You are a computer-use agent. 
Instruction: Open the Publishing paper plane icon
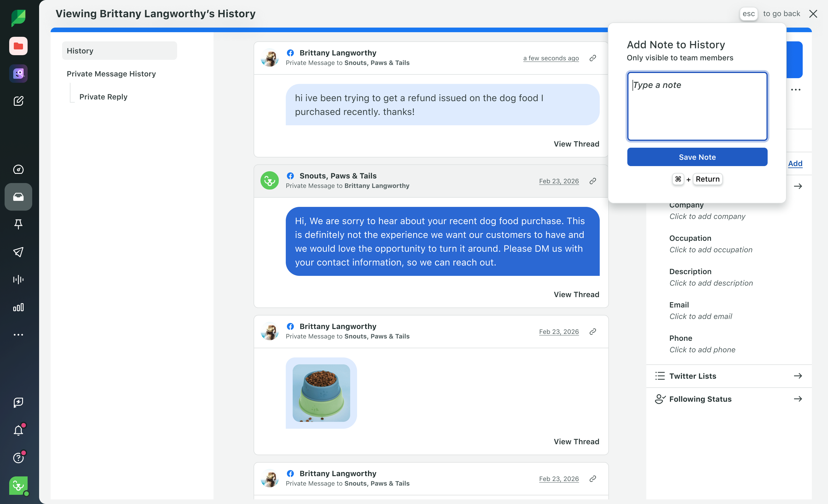[18, 252]
